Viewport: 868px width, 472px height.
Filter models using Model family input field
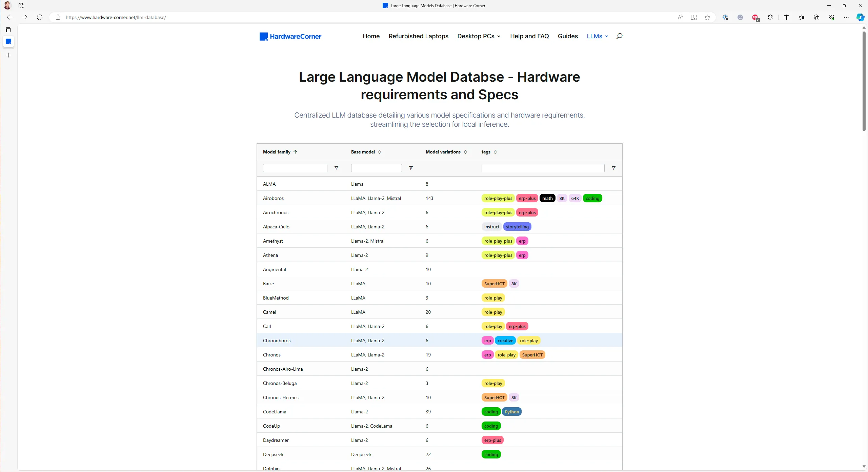click(x=295, y=168)
